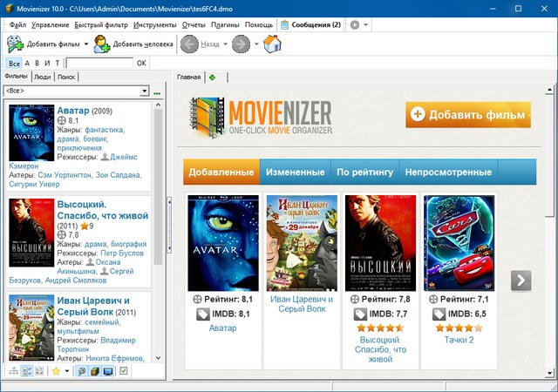
Task: Toggle the checkbox in the bottom toolbar
Action: coord(124,371)
